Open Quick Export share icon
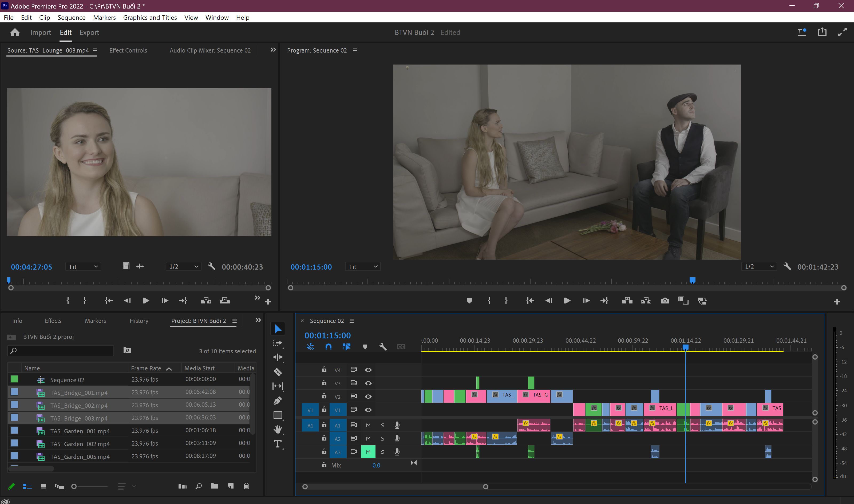The height and width of the screenshot is (504, 854). [822, 32]
